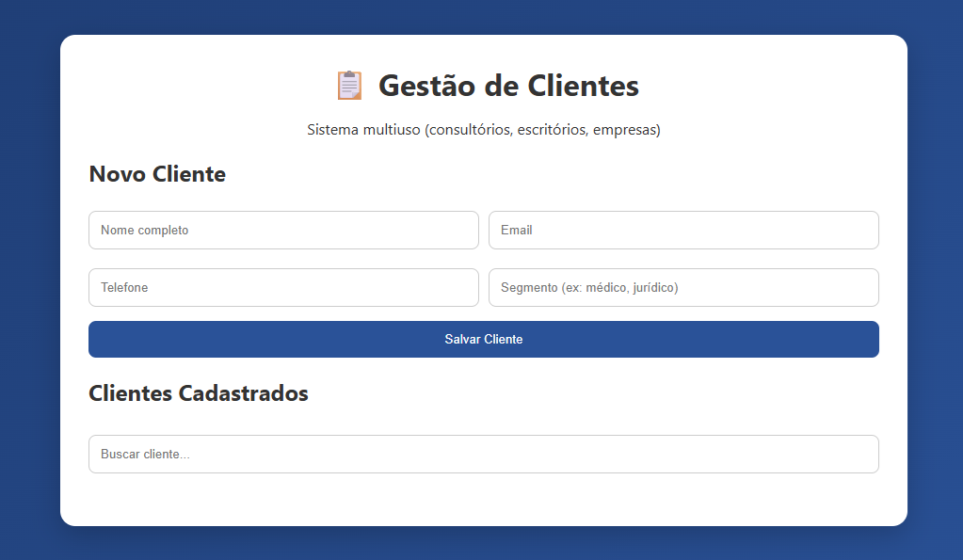Save with the Salvar Cliente button
Screen dimensions: 963x560
coord(484,339)
